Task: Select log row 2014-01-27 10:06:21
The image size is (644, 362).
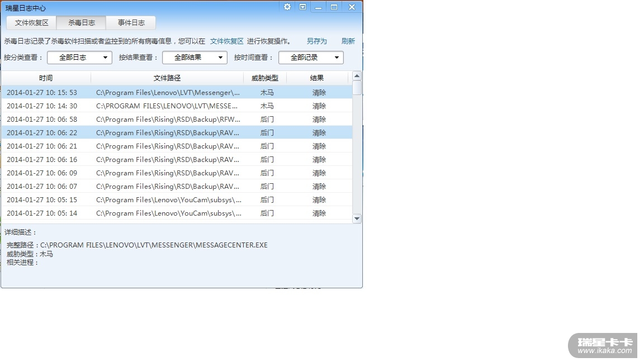Action: (x=177, y=146)
